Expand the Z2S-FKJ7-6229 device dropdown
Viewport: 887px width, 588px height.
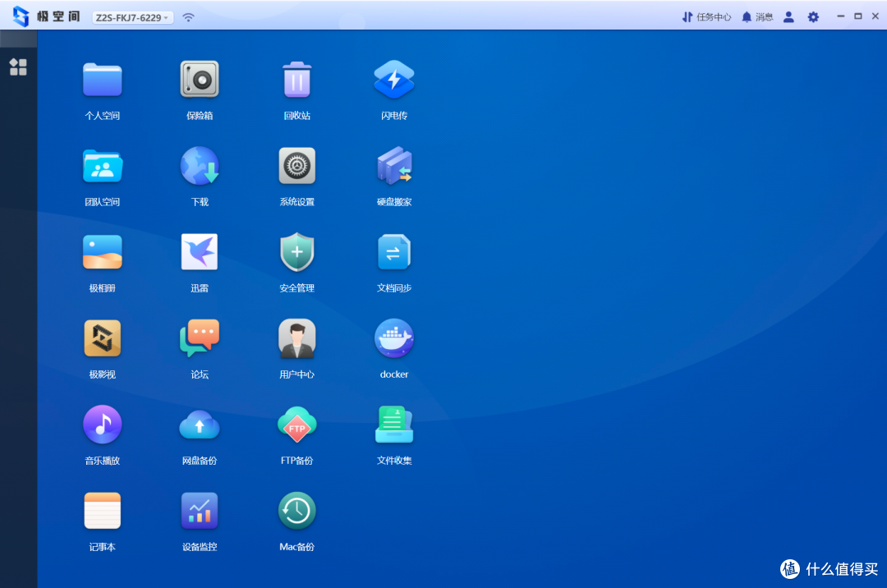coord(132,17)
